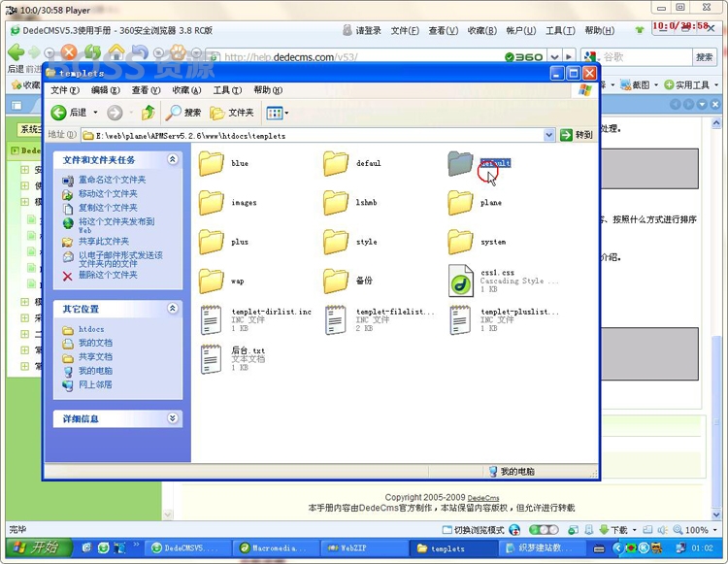
Task: Open the defaul folder
Action: [336, 163]
